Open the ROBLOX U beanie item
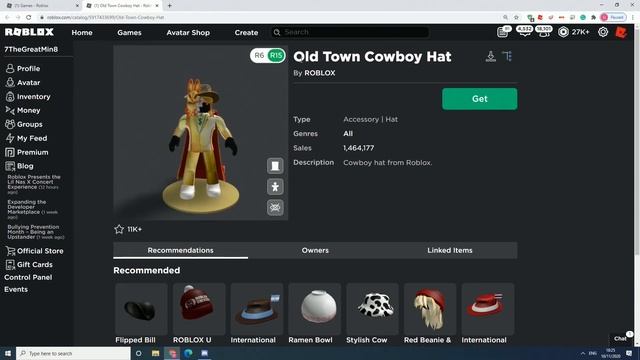This screenshot has height=360, width=640. 199,314
